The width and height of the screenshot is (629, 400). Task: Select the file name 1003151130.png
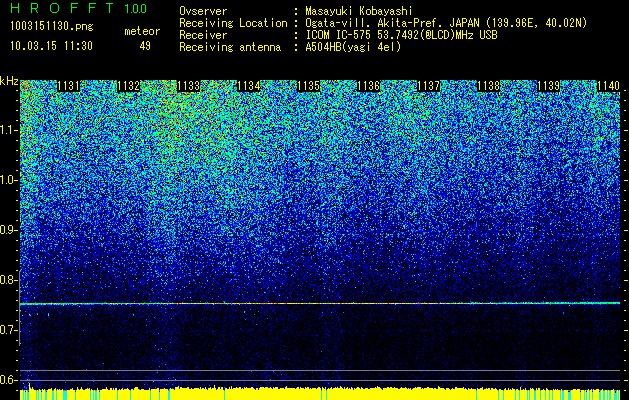[52, 27]
